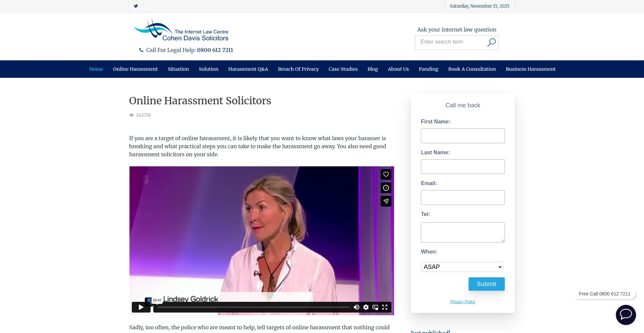
Task: Open the Privacy Policy link
Action: pyautogui.click(x=463, y=302)
